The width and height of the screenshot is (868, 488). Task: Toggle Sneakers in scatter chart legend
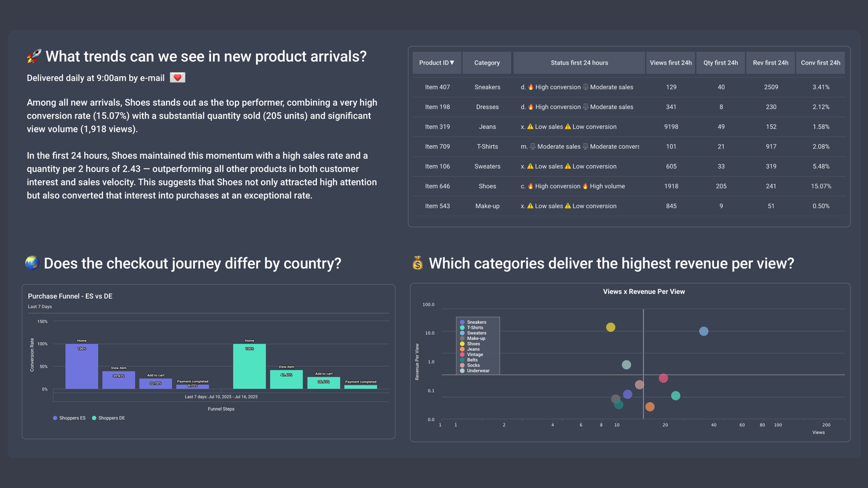pos(473,322)
